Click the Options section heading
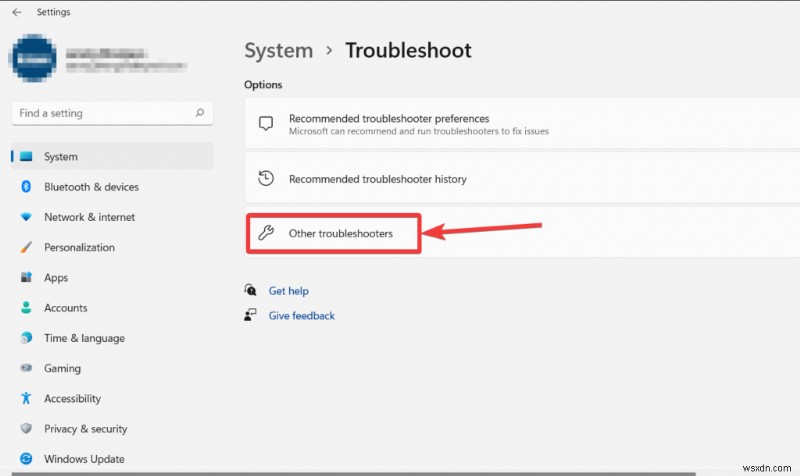This screenshot has height=476, width=800. [x=263, y=85]
